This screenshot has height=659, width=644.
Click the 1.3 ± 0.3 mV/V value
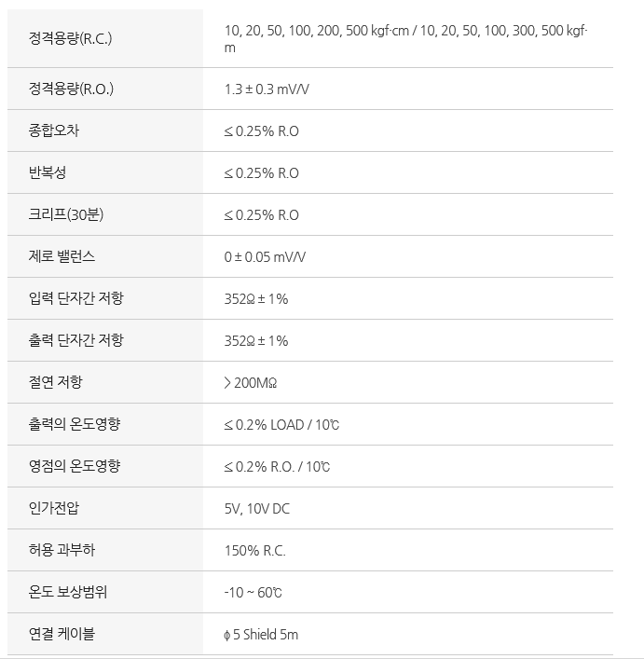pos(267,89)
